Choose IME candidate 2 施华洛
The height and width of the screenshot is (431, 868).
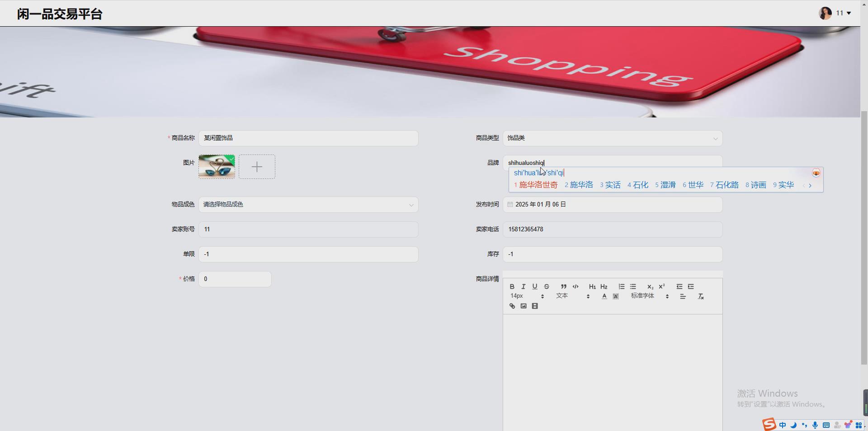579,185
